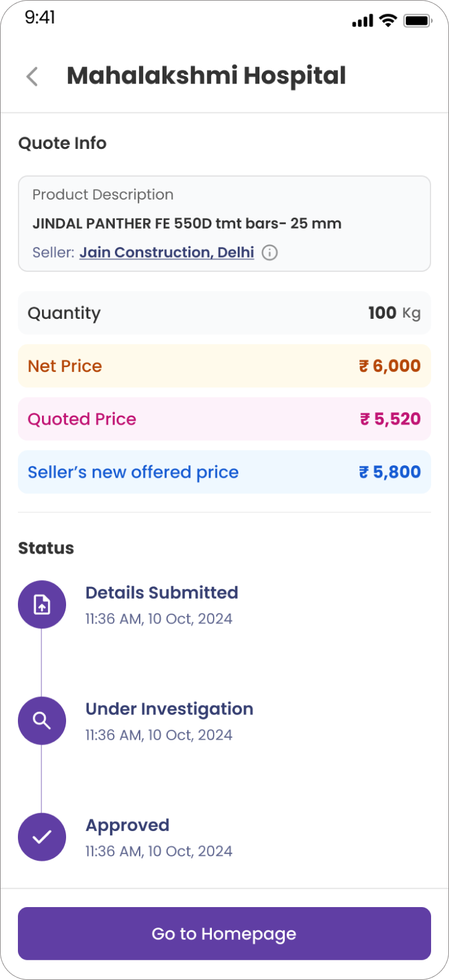Tap Seller's new offered price row
The image size is (449, 980).
224,472
